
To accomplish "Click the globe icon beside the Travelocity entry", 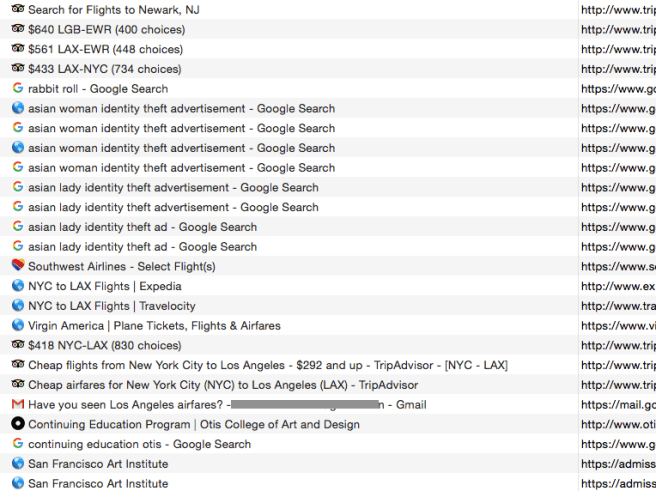I will click(17, 306).
